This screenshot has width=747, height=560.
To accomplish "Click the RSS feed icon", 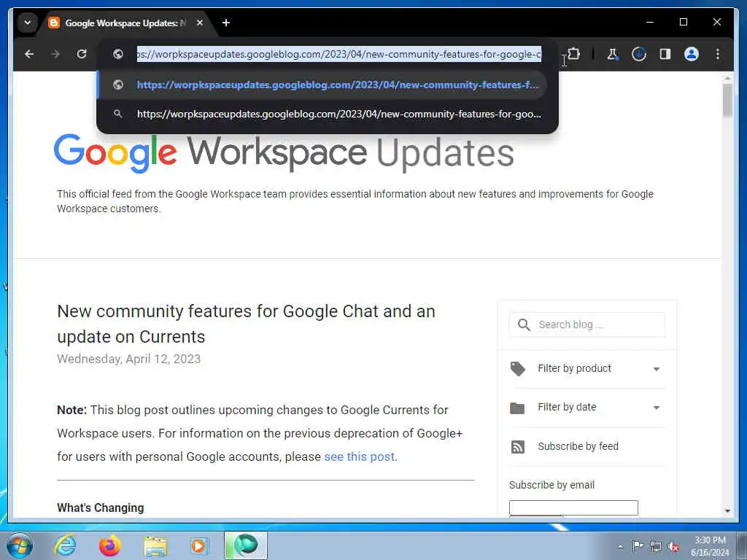I will (x=517, y=447).
